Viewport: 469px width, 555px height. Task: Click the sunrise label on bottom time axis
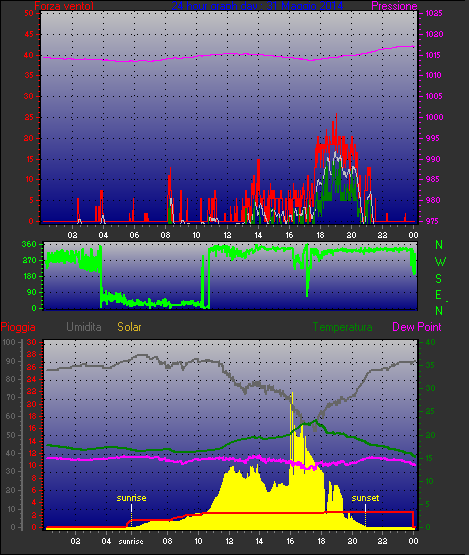pos(131,542)
